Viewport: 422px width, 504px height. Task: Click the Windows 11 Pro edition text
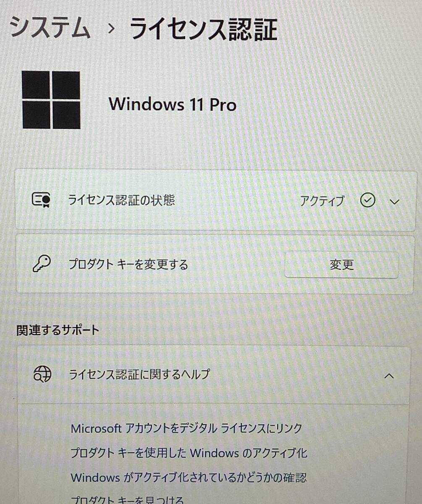173,104
